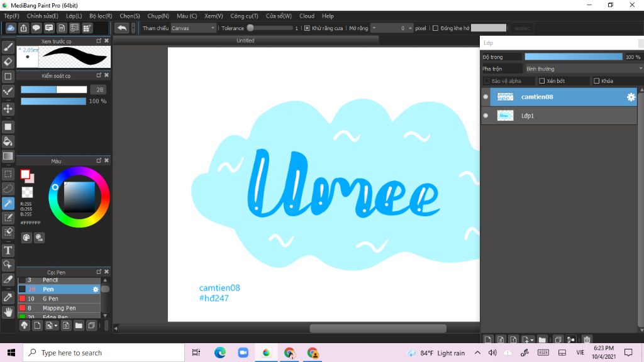Pop out the Màu panel
644x362 pixels.
tap(99, 160)
